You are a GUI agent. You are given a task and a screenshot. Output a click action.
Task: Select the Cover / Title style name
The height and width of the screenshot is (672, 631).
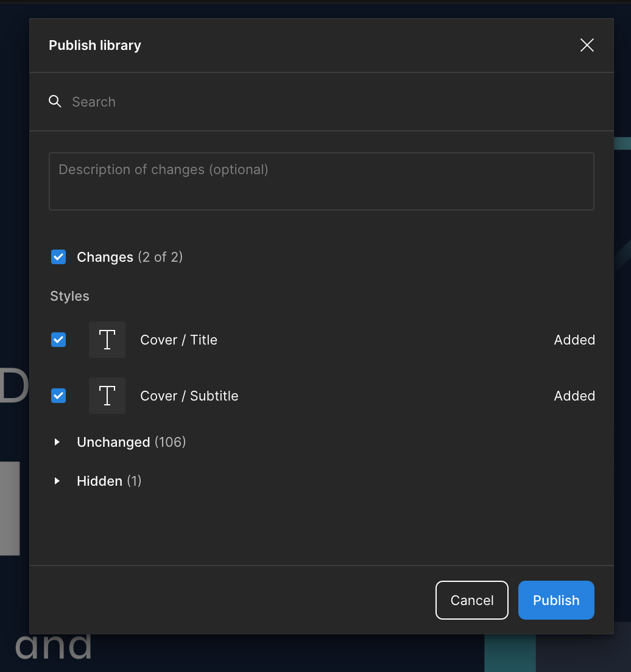point(179,340)
